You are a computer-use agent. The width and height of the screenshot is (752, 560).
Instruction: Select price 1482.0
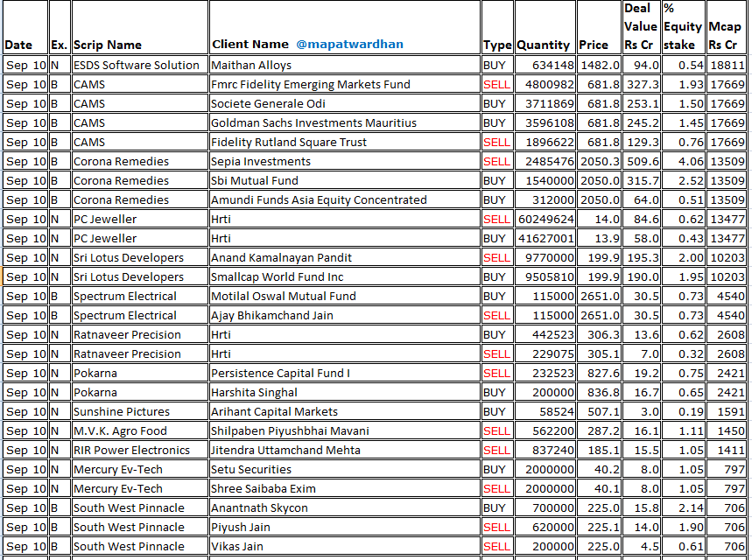(599, 65)
